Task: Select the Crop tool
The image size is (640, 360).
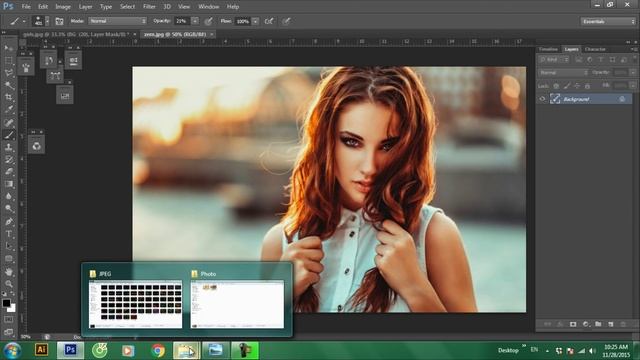Action: pos(9,97)
